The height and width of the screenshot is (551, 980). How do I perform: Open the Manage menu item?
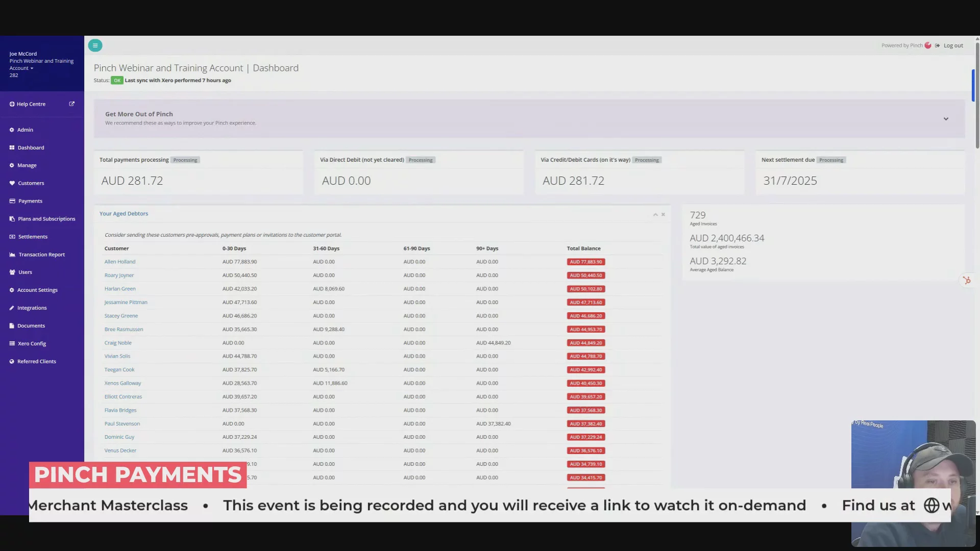(27, 166)
